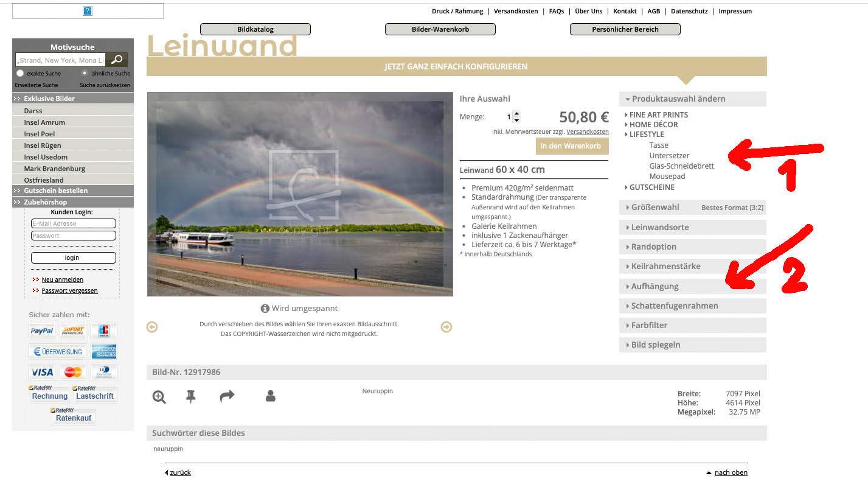Viewport: 868px width, 501px height.
Task: Expand the Farbfilter section
Action: [649, 325]
